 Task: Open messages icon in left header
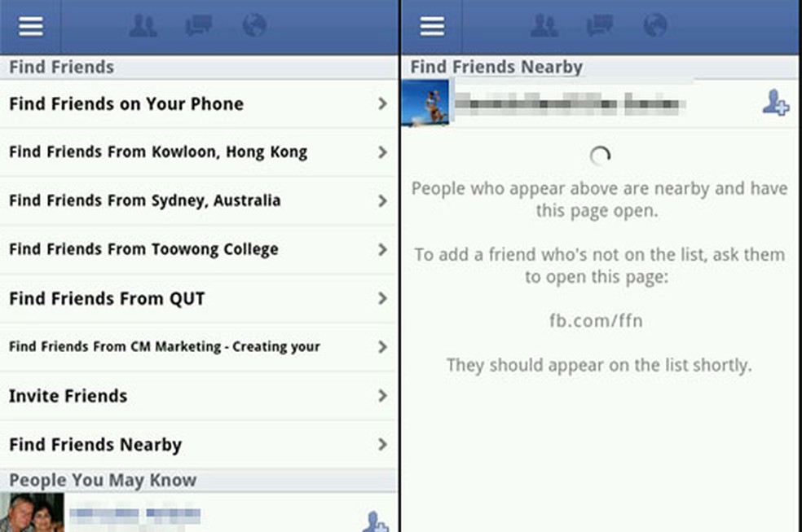[198, 25]
